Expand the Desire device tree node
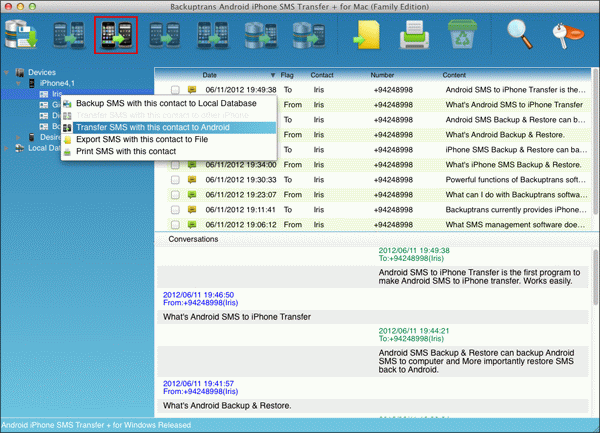This screenshot has height=433, width=600. tap(18, 137)
